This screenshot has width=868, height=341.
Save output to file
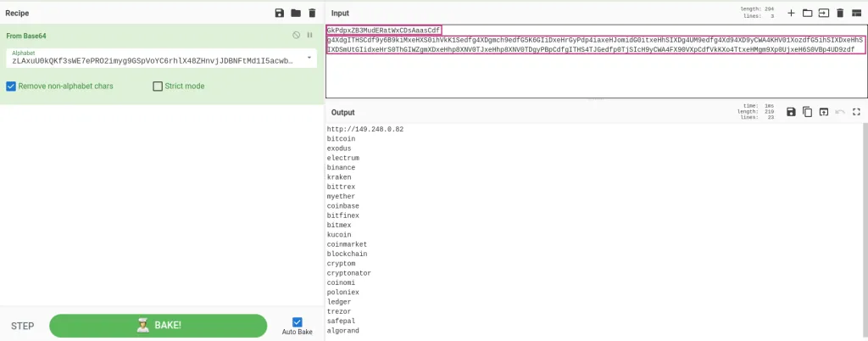point(791,112)
